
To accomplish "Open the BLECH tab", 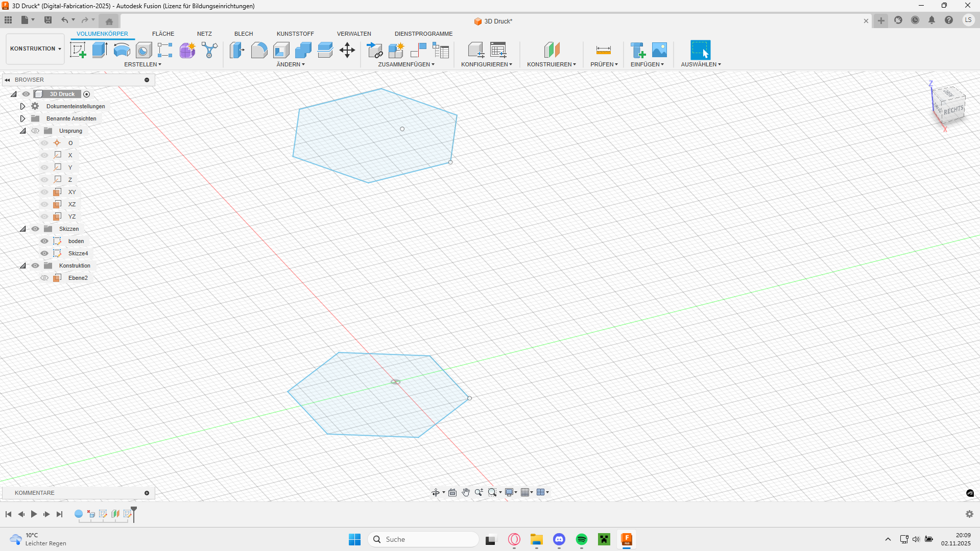I will (244, 34).
